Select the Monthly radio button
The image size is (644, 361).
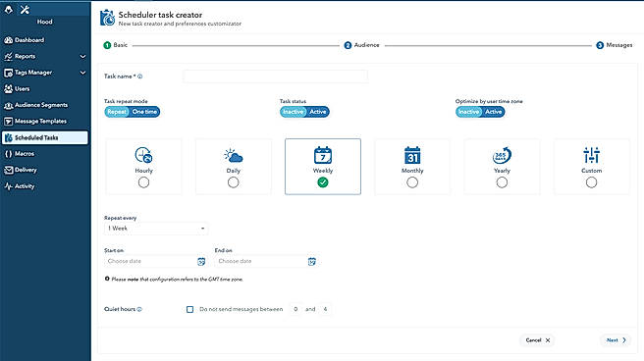click(412, 182)
